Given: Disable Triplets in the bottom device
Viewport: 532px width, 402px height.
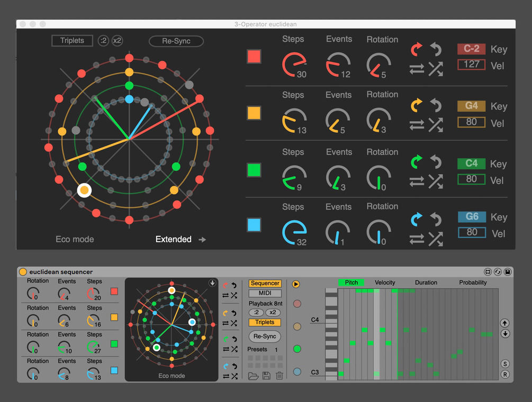Looking at the screenshot, I should click(264, 322).
